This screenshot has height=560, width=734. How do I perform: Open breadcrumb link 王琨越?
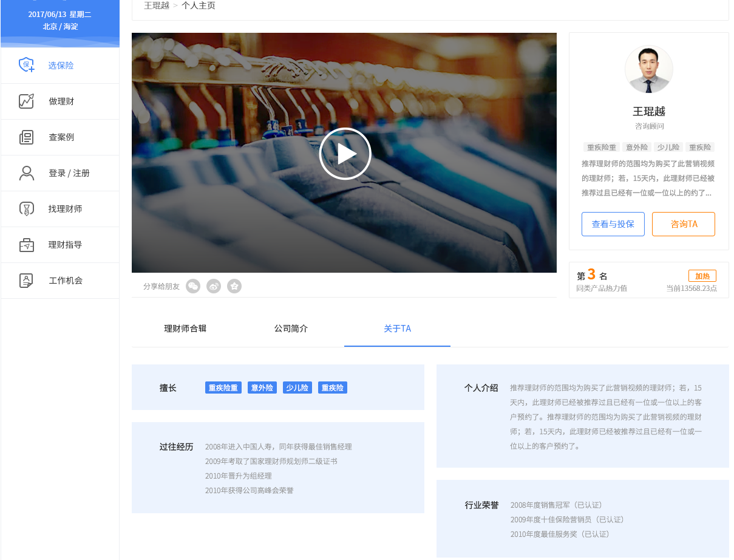pos(156,5)
